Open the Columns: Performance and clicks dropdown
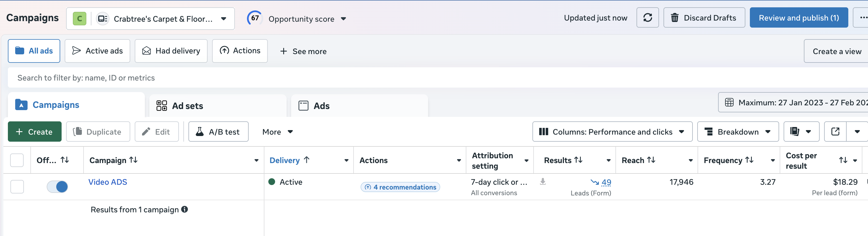 pyautogui.click(x=612, y=132)
